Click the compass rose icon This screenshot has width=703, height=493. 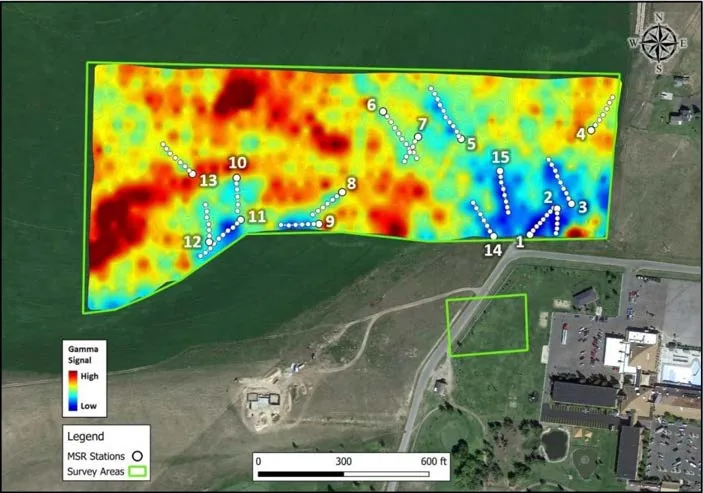click(658, 43)
